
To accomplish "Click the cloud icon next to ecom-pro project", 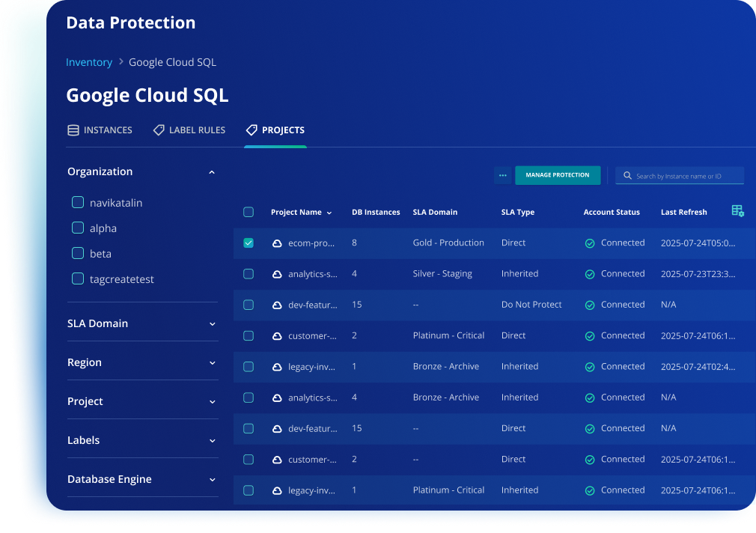I will click(274, 243).
